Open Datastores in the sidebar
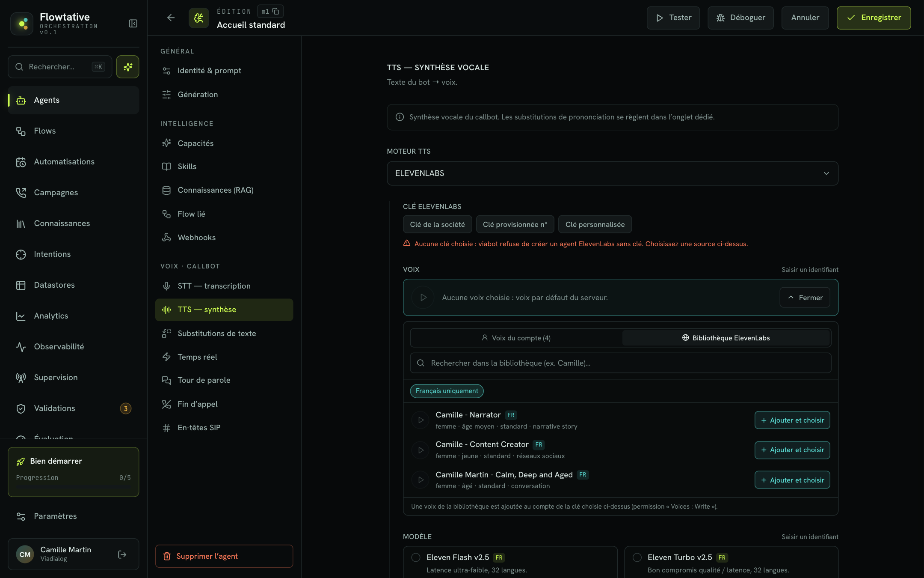 click(74, 285)
